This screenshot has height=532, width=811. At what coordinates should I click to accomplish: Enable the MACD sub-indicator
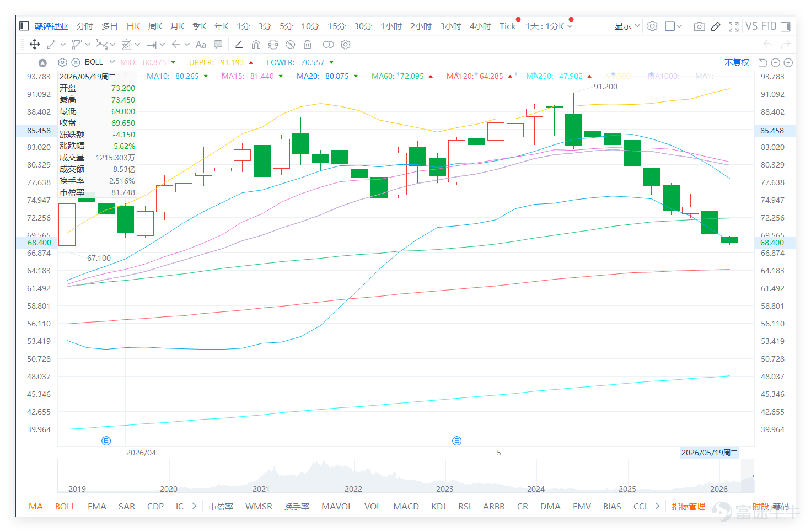406,506
